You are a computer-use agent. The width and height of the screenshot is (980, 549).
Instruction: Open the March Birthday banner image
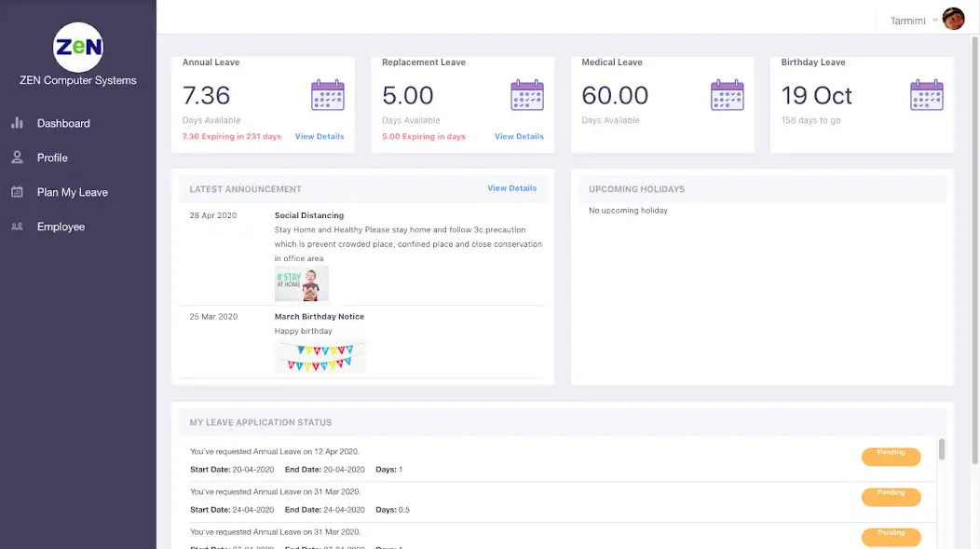point(320,356)
